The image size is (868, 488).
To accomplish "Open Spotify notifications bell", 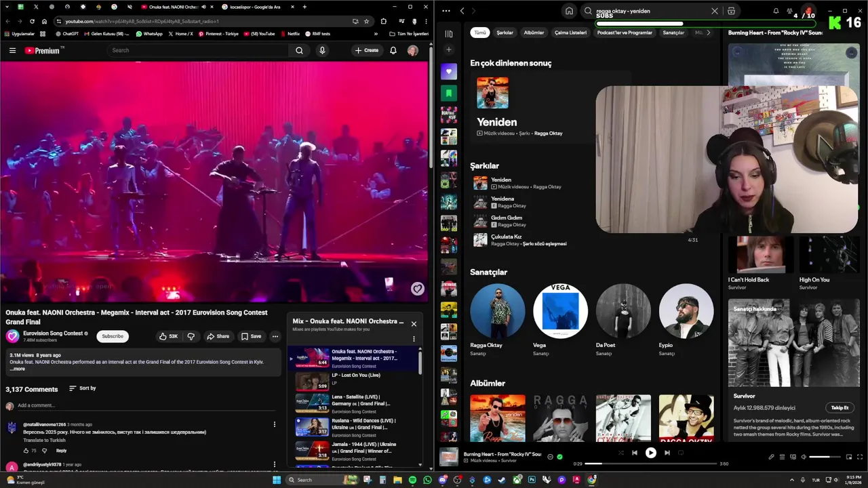I will [x=776, y=11].
